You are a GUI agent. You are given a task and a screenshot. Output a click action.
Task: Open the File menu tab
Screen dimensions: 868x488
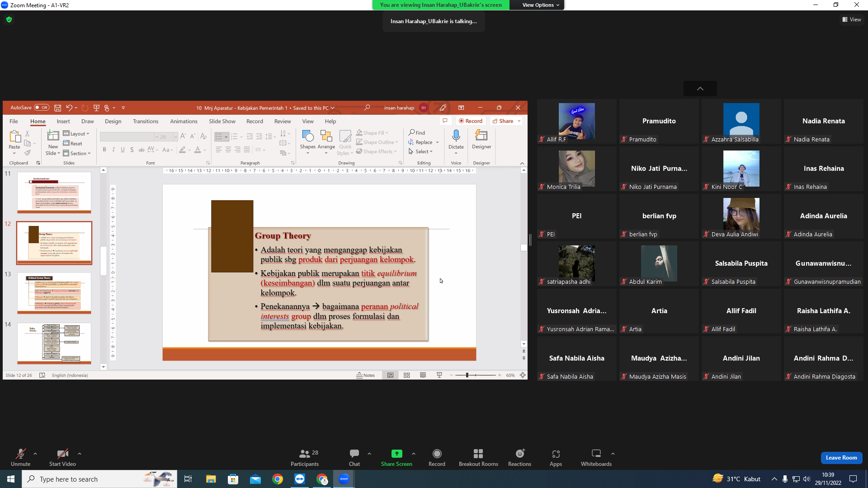click(x=14, y=122)
